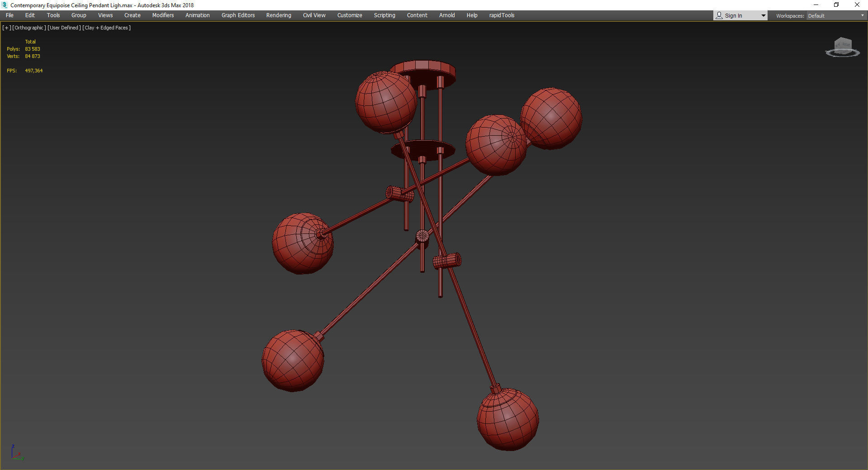
Task: Open the Views menu
Action: pyautogui.click(x=105, y=15)
